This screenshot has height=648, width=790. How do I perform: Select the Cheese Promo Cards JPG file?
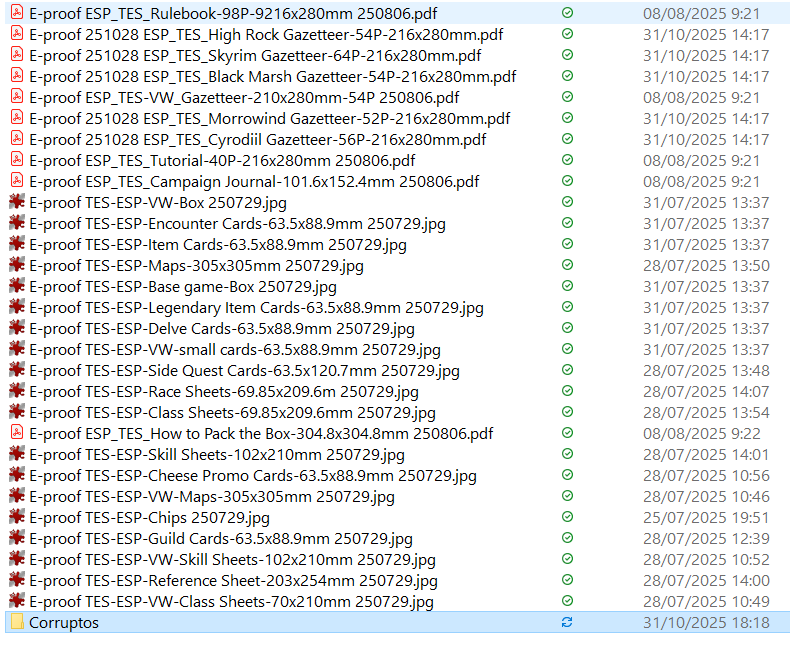click(253, 475)
